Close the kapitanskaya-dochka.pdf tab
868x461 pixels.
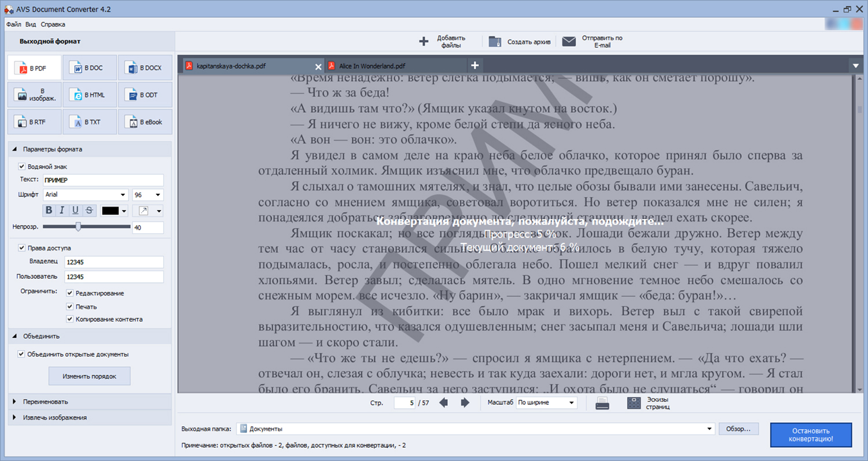click(x=318, y=66)
